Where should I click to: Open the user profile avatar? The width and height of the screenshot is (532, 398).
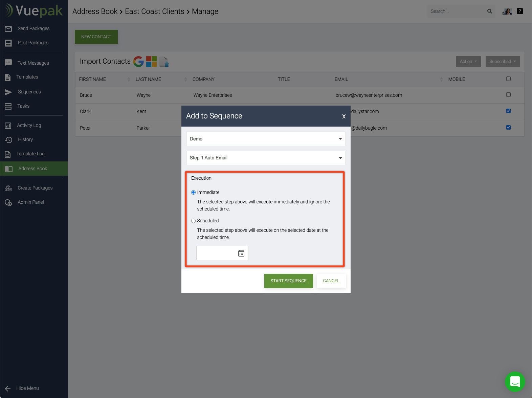[507, 11]
